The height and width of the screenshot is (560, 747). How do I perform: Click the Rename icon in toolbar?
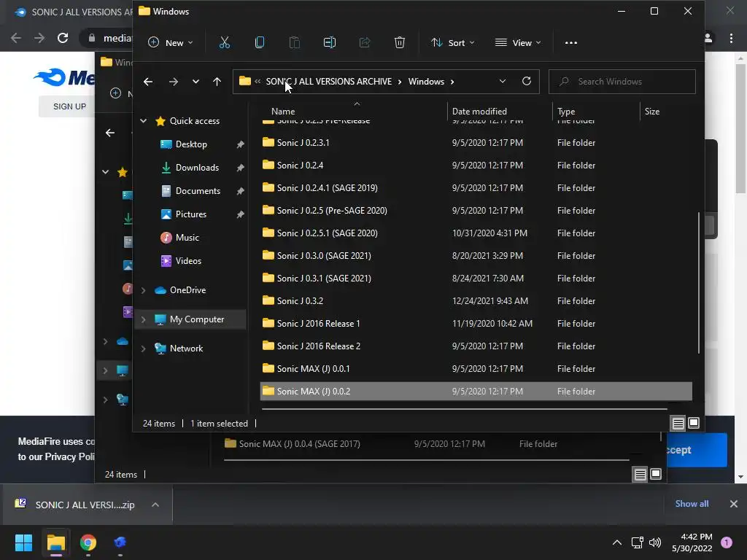click(329, 42)
